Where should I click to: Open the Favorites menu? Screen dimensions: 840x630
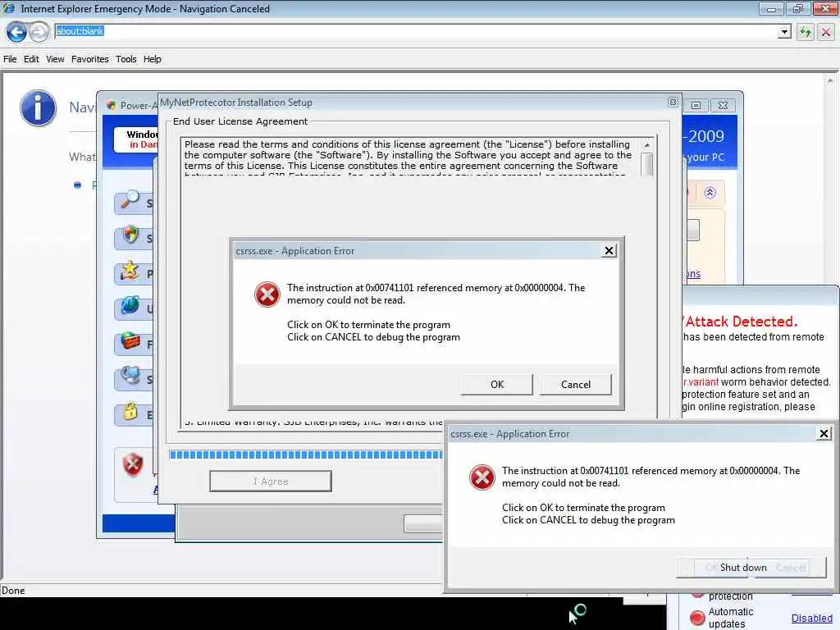pyautogui.click(x=90, y=59)
